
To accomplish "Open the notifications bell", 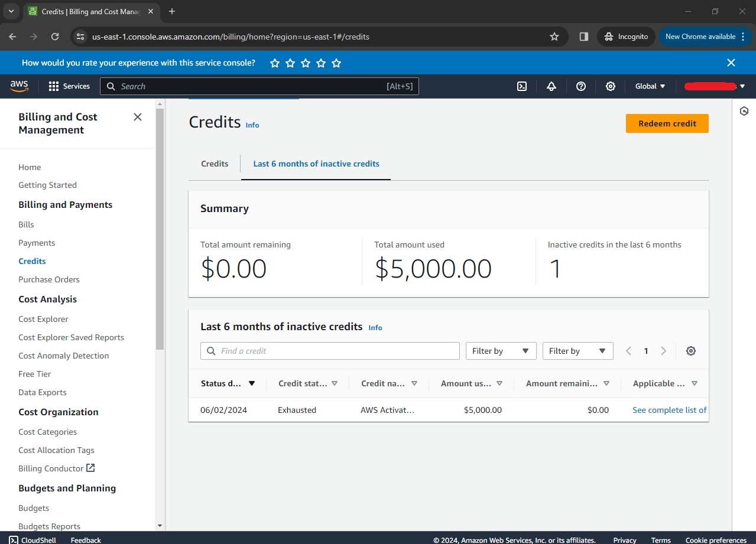I will (551, 86).
